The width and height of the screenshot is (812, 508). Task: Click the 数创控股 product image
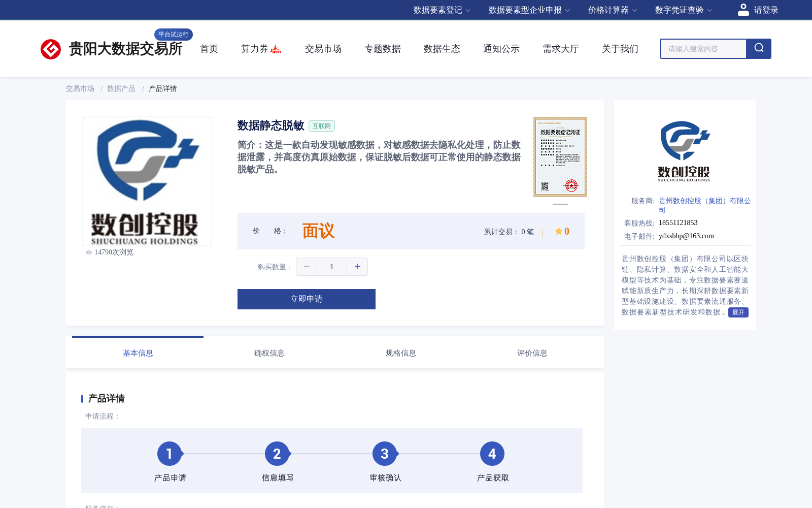click(x=147, y=181)
